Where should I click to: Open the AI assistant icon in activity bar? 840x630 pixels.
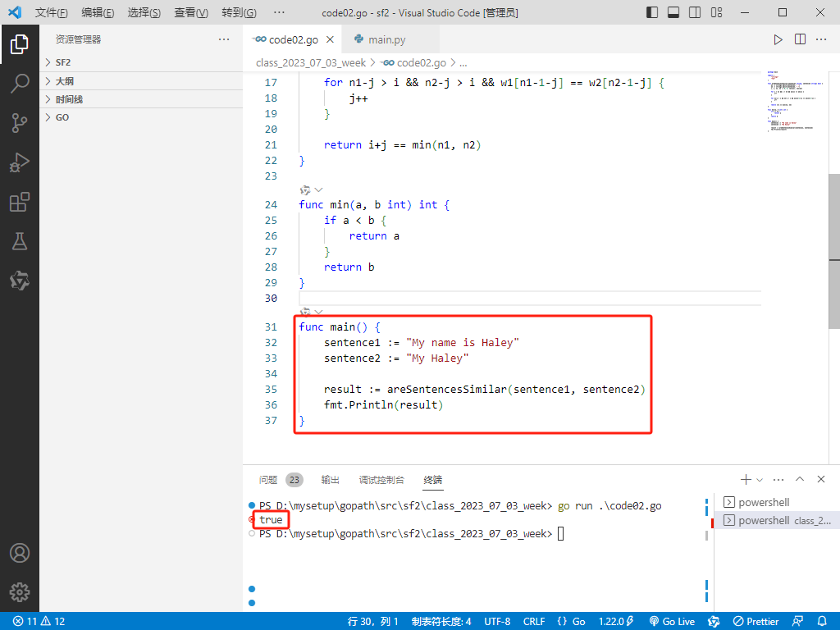click(x=20, y=281)
